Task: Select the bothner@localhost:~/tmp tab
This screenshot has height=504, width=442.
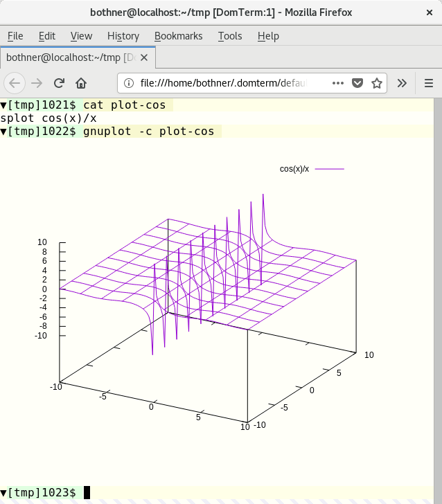Action: click(x=69, y=57)
